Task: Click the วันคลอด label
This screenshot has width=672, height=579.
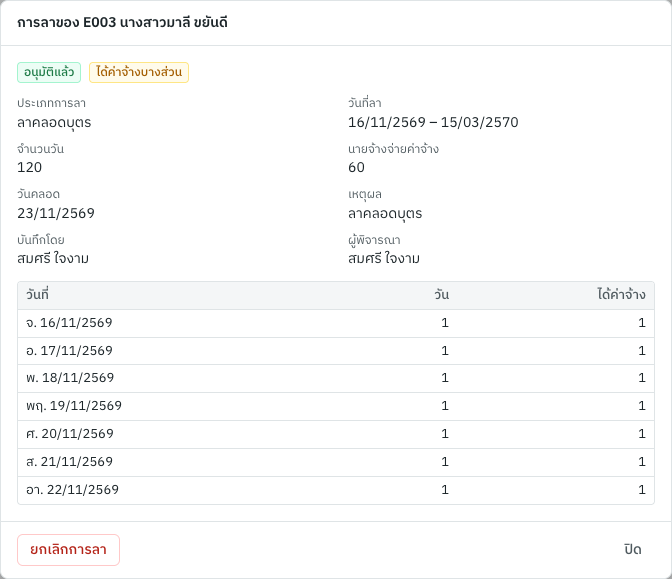Action: click(39, 194)
